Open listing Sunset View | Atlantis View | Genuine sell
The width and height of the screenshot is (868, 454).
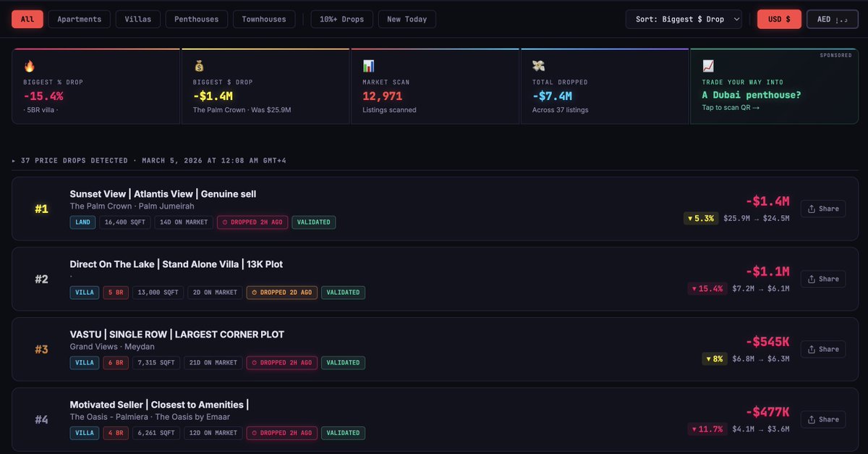[x=163, y=194]
